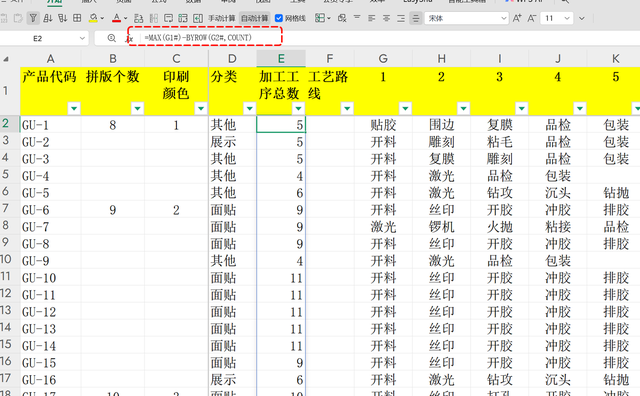The height and width of the screenshot is (396, 640).
Task: Sort ascending with the A-Z icon
Action: click(x=48, y=18)
